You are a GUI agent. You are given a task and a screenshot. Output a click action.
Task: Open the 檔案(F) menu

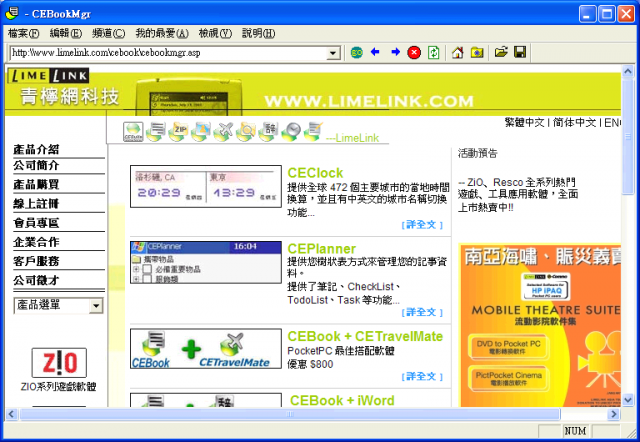23,33
